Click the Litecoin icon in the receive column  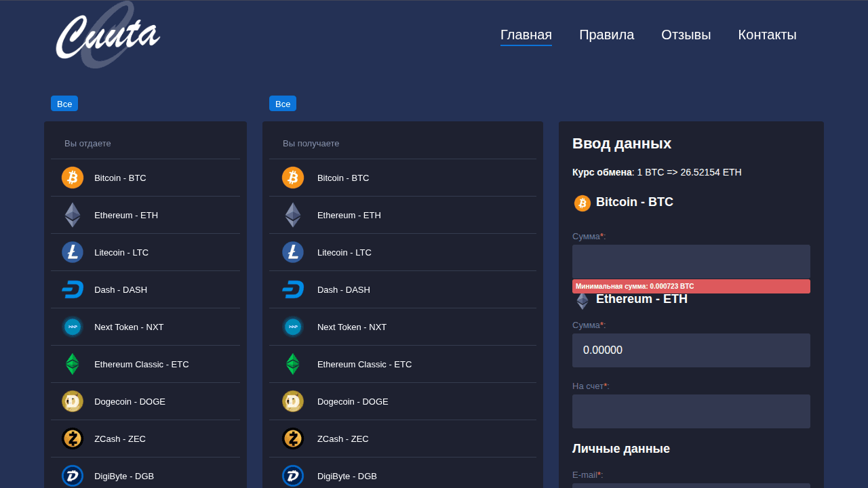coord(293,252)
